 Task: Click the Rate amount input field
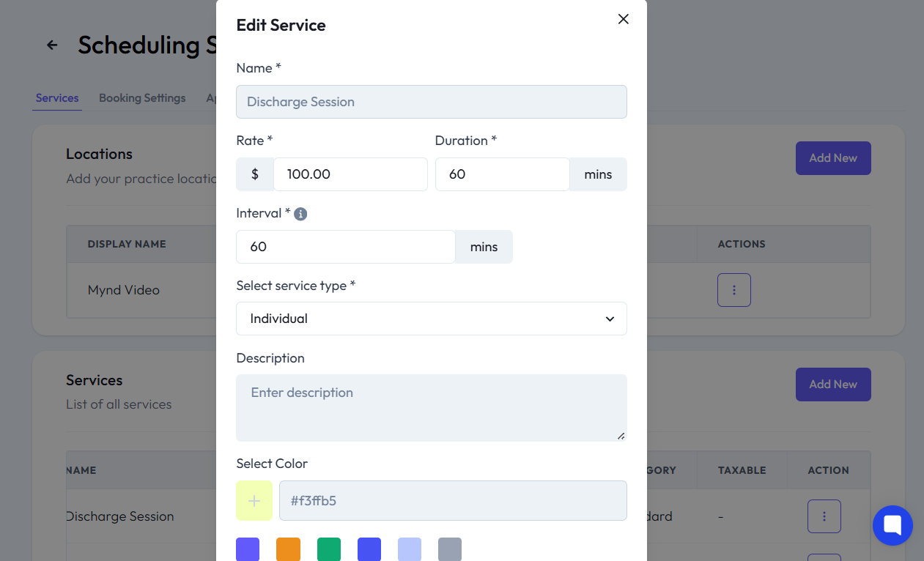(350, 174)
